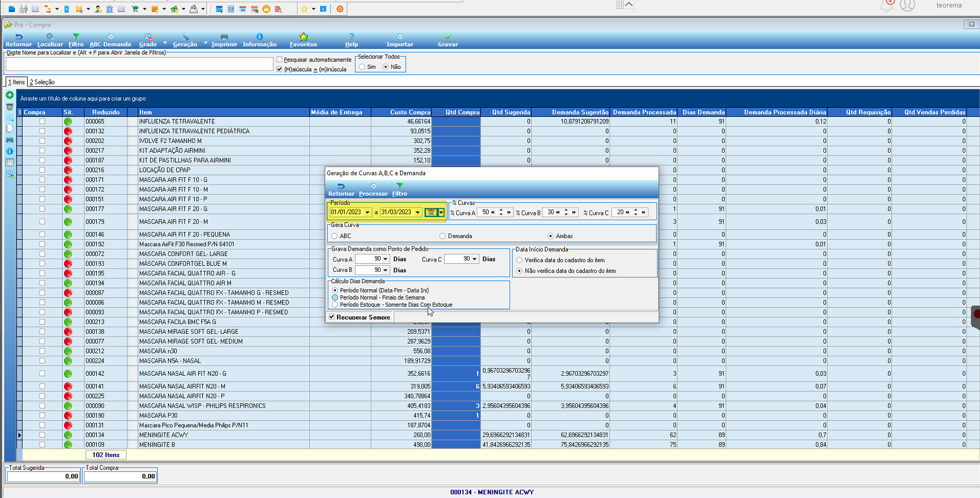Screen dimensions: 980x498
Task: Select the Demanda radio option under Gera Curva
Action: click(x=442, y=236)
